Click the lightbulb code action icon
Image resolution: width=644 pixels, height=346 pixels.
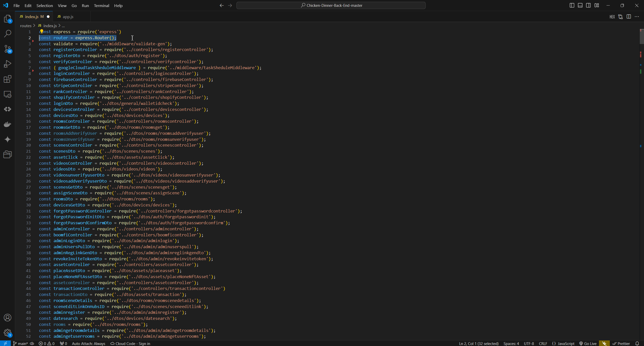click(42, 31)
